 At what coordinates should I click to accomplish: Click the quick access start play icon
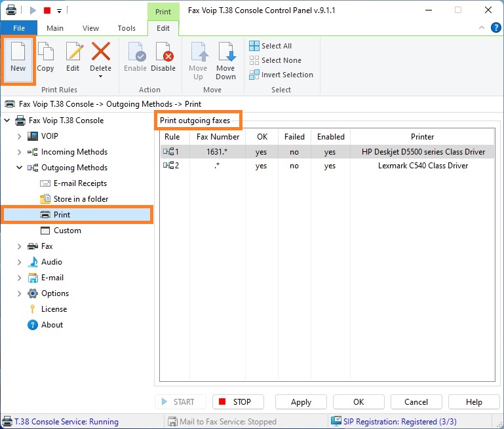point(33,10)
